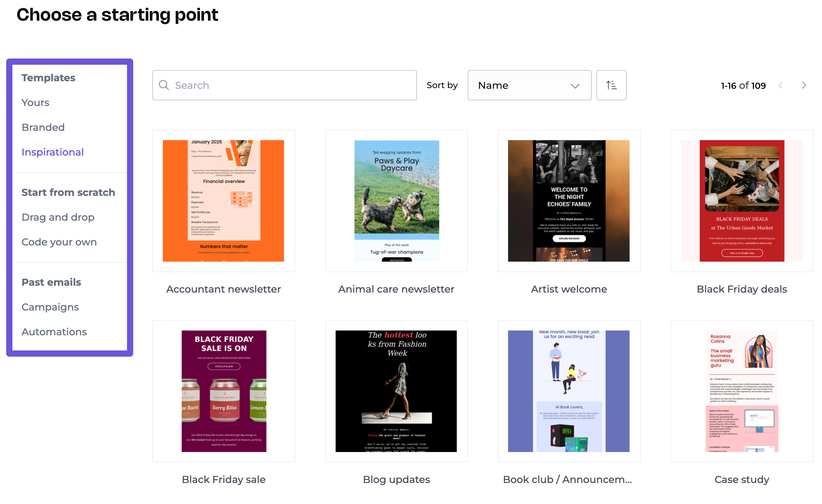Open the Sort by Name dropdown
Viewport: 822px width, 504px height.
click(529, 85)
